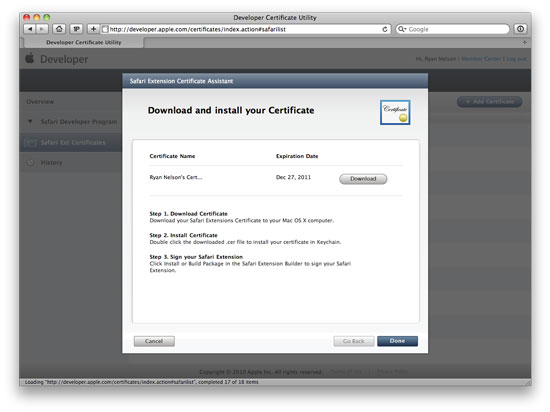Image resolution: width=550 pixels, height=412 pixels.
Task: Open History in the sidebar
Action: (x=51, y=162)
